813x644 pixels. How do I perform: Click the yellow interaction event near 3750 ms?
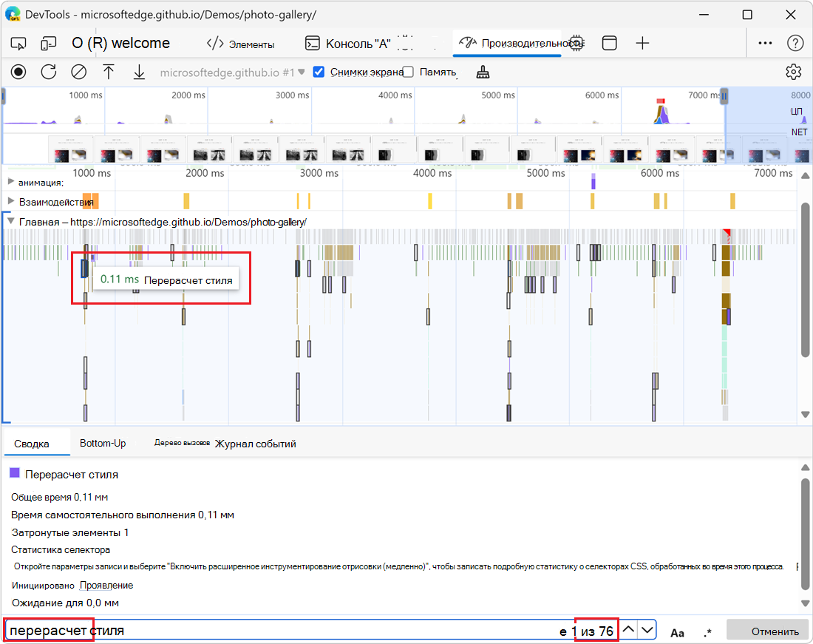[430, 200]
